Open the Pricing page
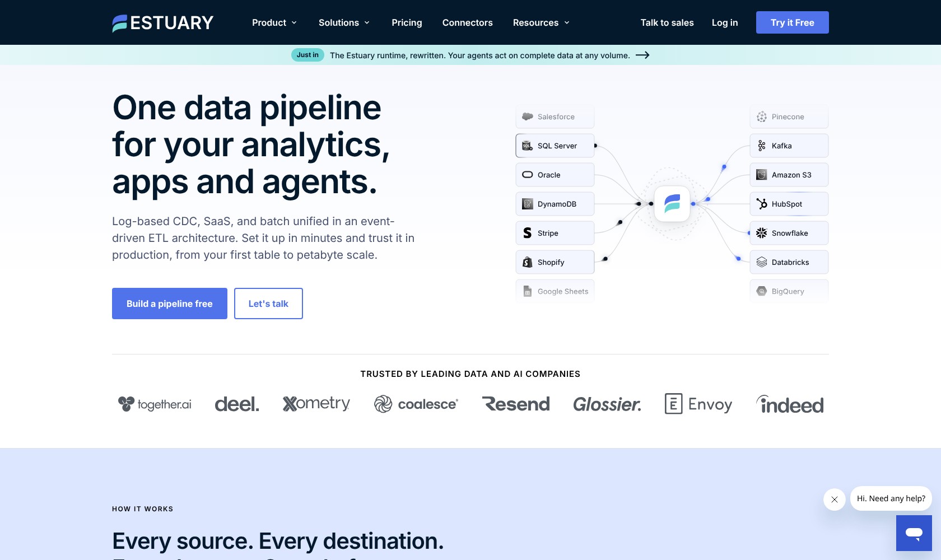941x560 pixels. pyautogui.click(x=407, y=23)
